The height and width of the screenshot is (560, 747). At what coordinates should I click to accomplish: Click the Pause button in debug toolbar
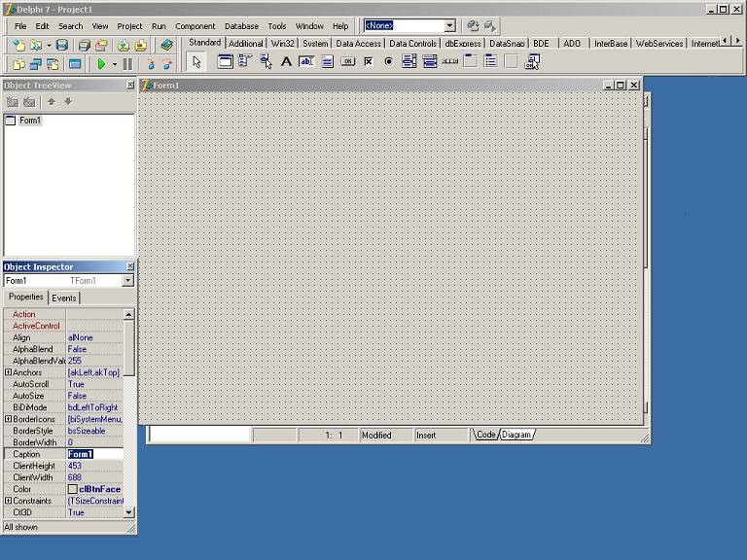[127, 64]
